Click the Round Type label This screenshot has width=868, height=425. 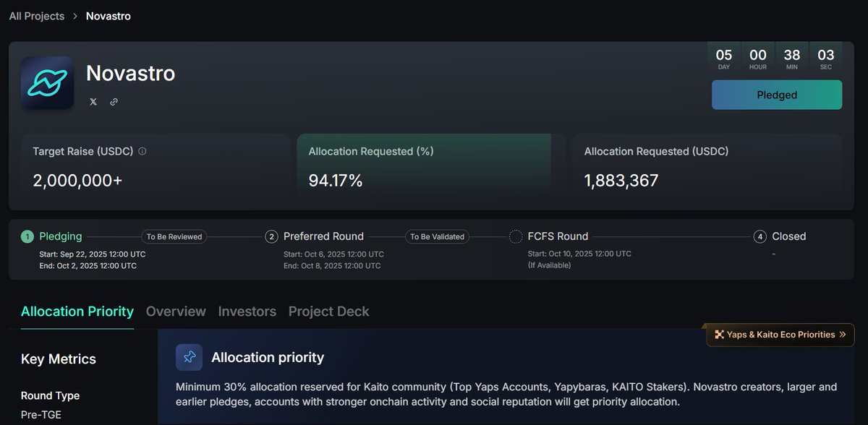coord(51,395)
